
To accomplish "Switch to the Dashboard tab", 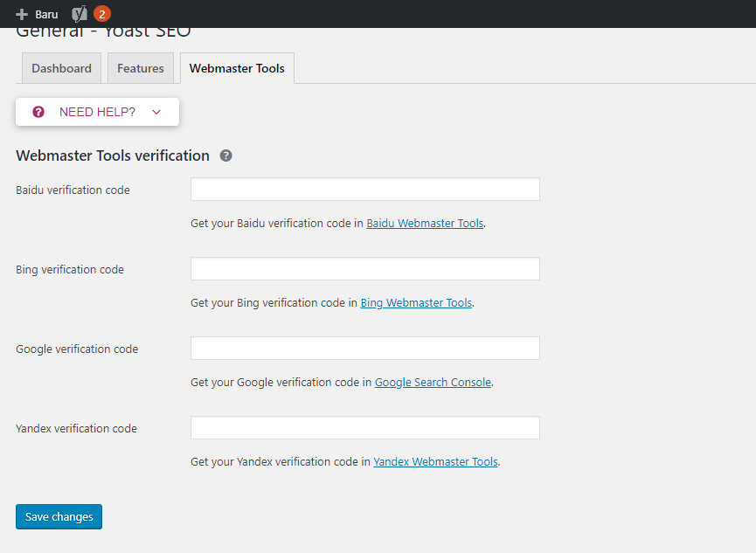I will (61, 68).
